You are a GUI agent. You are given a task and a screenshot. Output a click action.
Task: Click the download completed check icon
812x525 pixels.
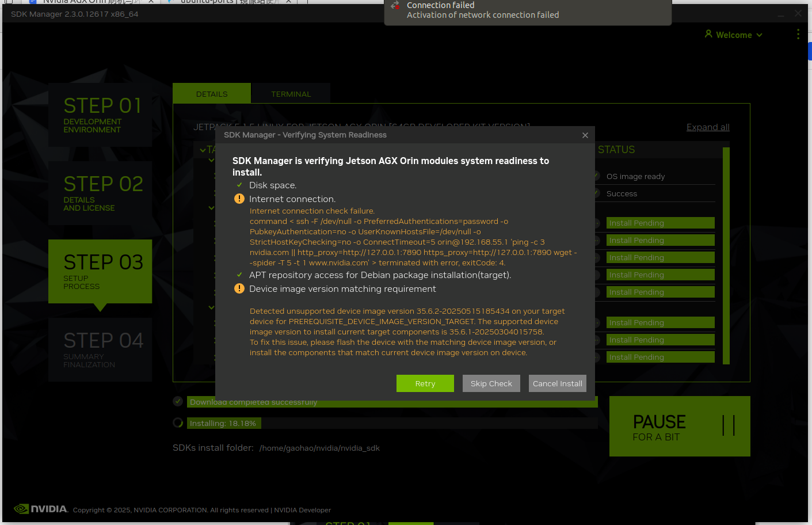point(178,401)
